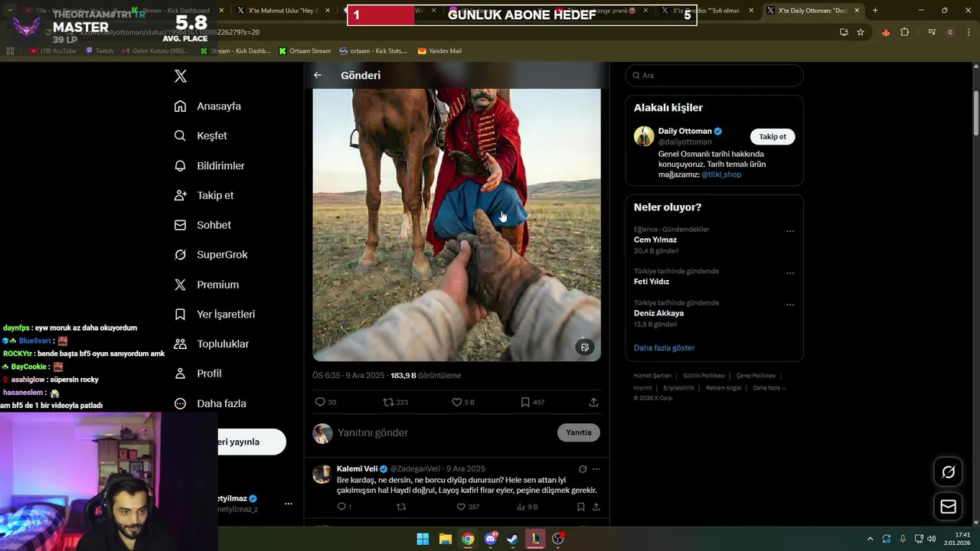Bookmark this page with the star icon

click(x=861, y=32)
